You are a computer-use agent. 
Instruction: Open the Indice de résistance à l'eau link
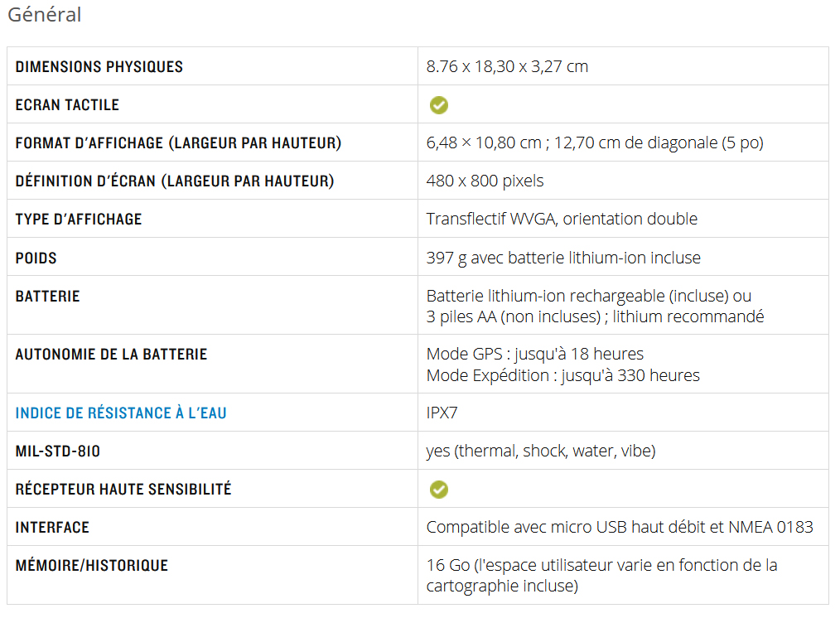121,413
